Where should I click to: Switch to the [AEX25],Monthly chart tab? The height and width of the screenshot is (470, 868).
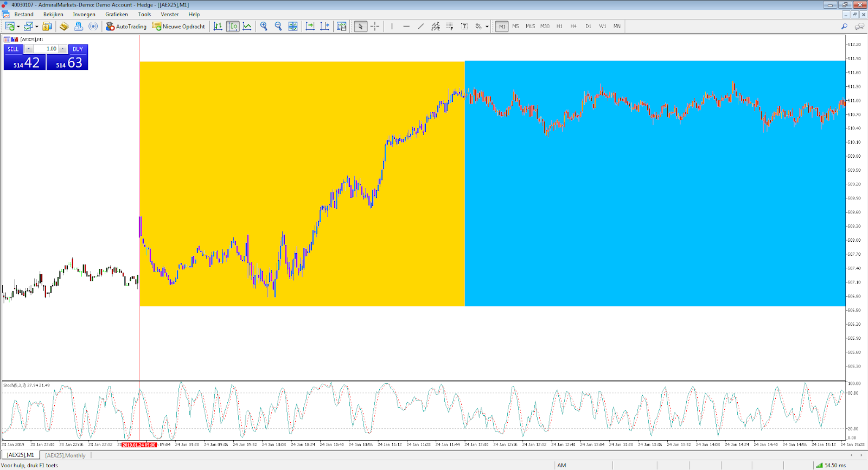pyautogui.click(x=65, y=455)
